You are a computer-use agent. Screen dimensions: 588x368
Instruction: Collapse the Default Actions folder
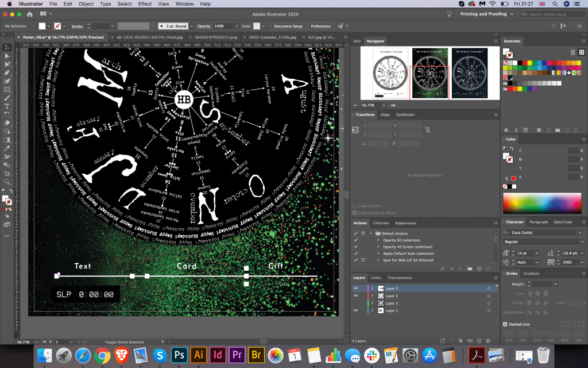[372, 233]
